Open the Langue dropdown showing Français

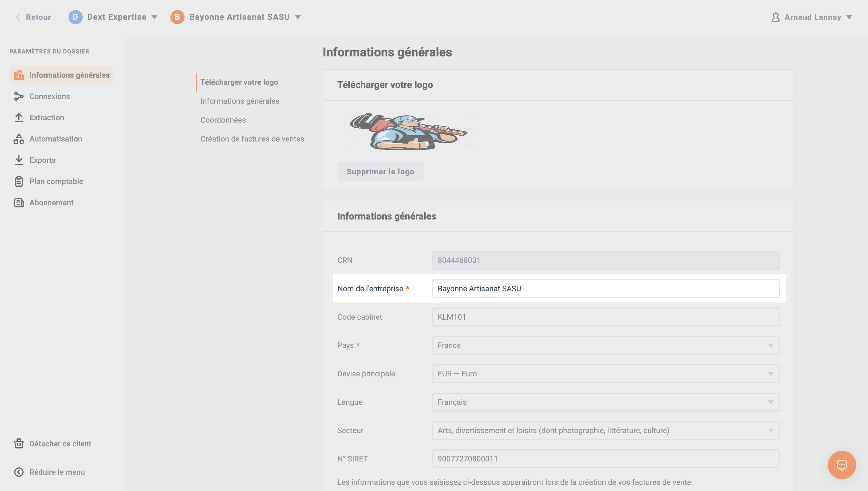(x=606, y=402)
